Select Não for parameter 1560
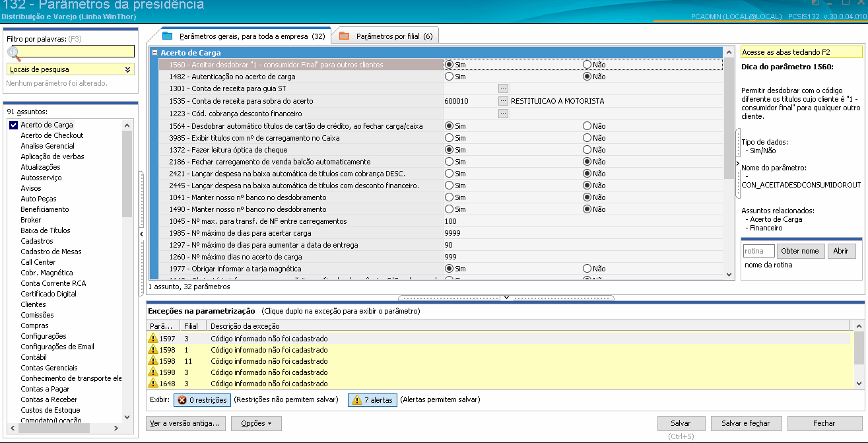This screenshot has height=443, width=868. tap(587, 65)
